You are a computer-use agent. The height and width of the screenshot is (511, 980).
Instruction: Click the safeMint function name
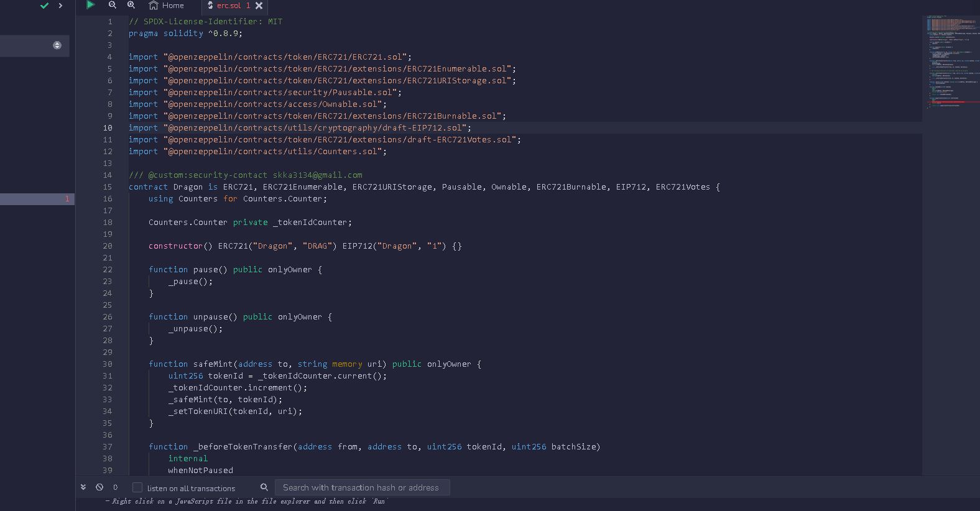[x=213, y=364]
